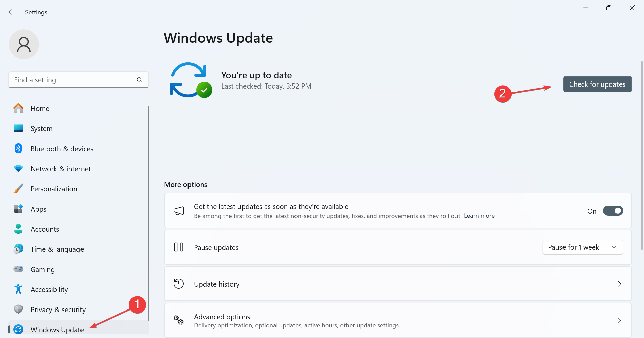Open the Learn more link

(x=479, y=216)
